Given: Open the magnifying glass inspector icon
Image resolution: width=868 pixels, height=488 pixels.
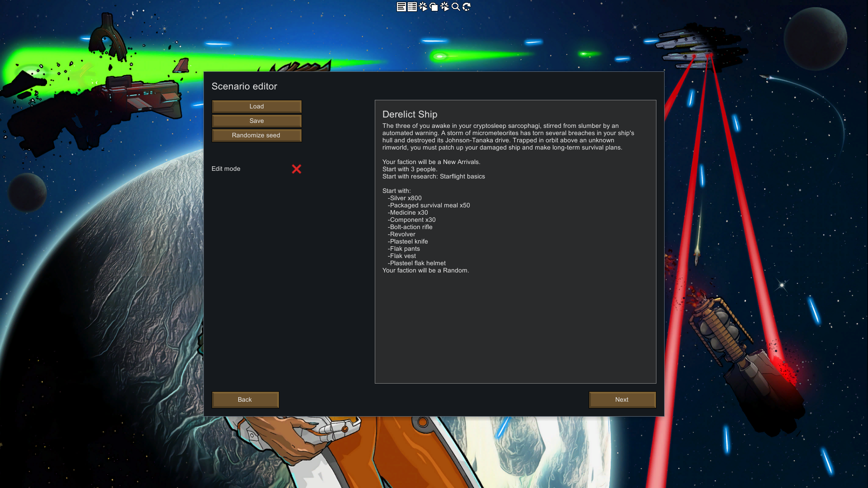Looking at the screenshot, I should tap(455, 7).
